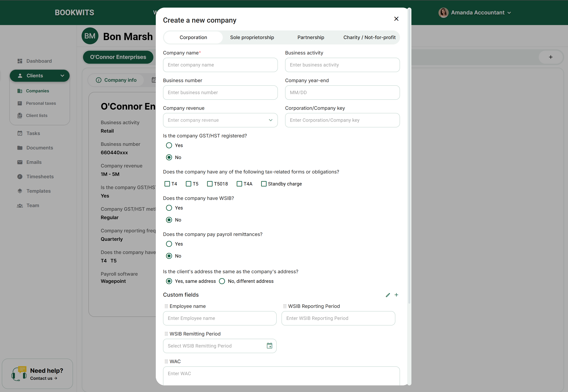Select Yes for company WSIB
The image size is (568, 392).
pyautogui.click(x=169, y=208)
